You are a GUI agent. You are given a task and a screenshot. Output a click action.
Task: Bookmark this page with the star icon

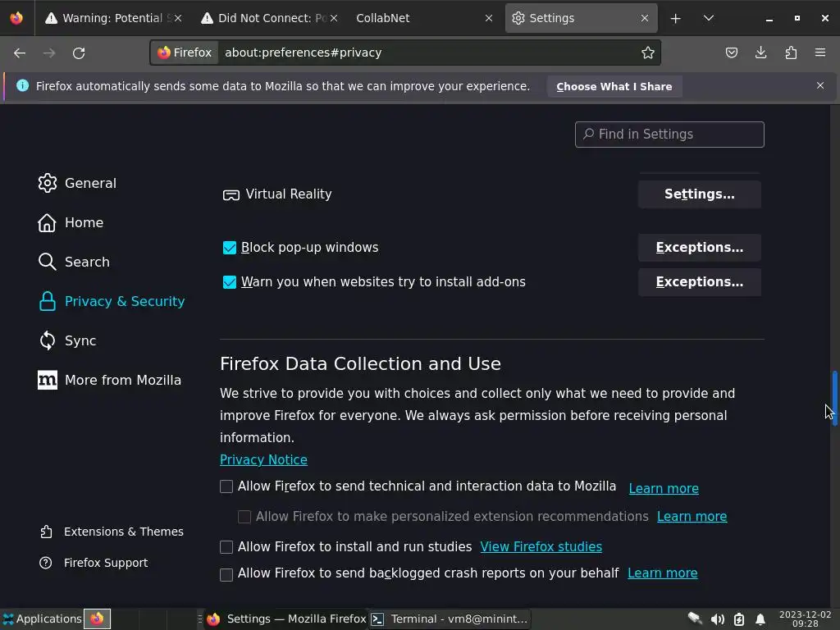click(x=648, y=52)
